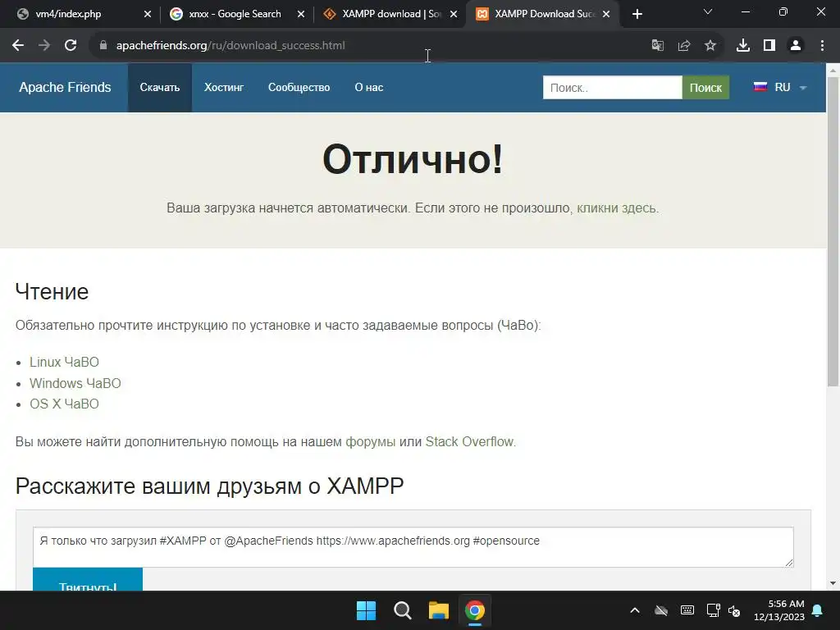Switch to xnxx Google Search tab
840x630 pixels.
(x=235, y=14)
